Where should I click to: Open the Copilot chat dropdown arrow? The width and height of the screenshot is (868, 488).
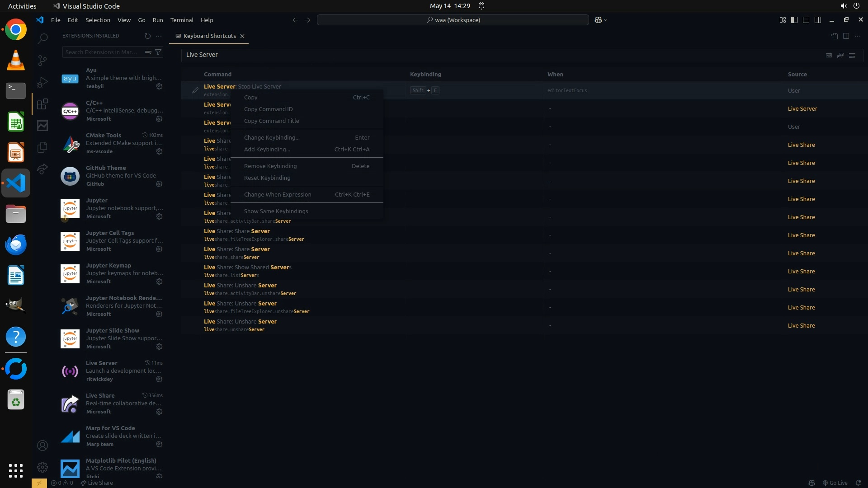[x=606, y=20]
